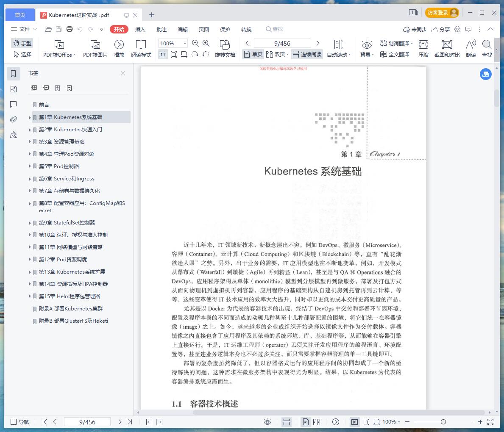Expand 第9章 StatefulSet控制器 bookmark
The image size is (504, 432).
tap(30, 223)
